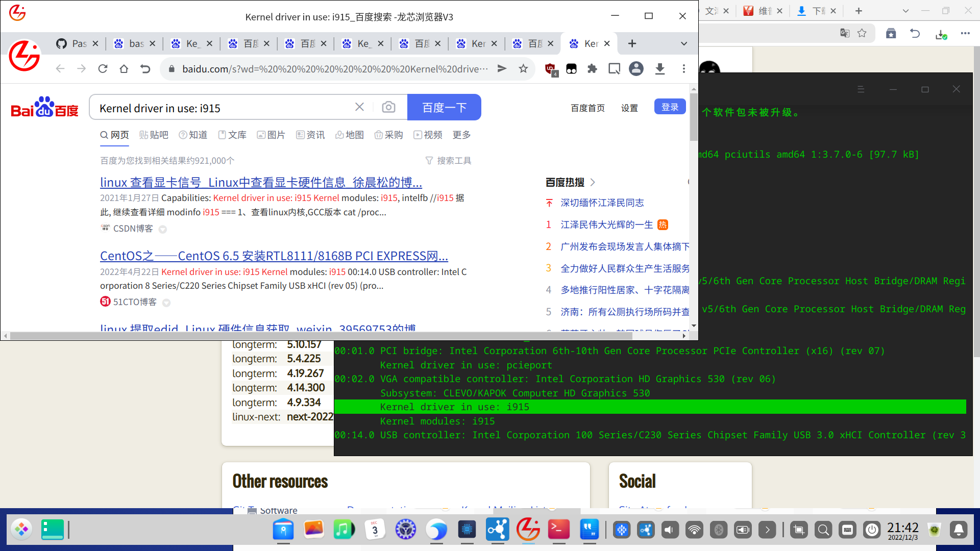Open extensions puzzle icon

pos(592,68)
